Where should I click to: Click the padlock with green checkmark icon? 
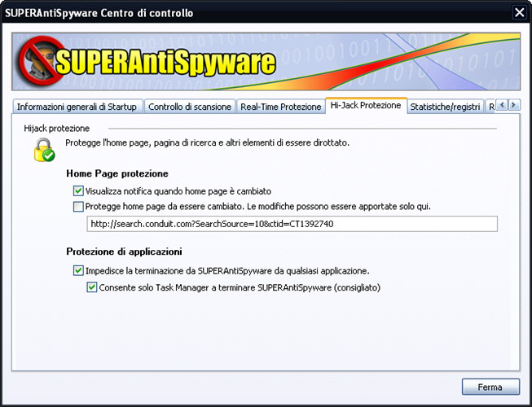(x=44, y=150)
